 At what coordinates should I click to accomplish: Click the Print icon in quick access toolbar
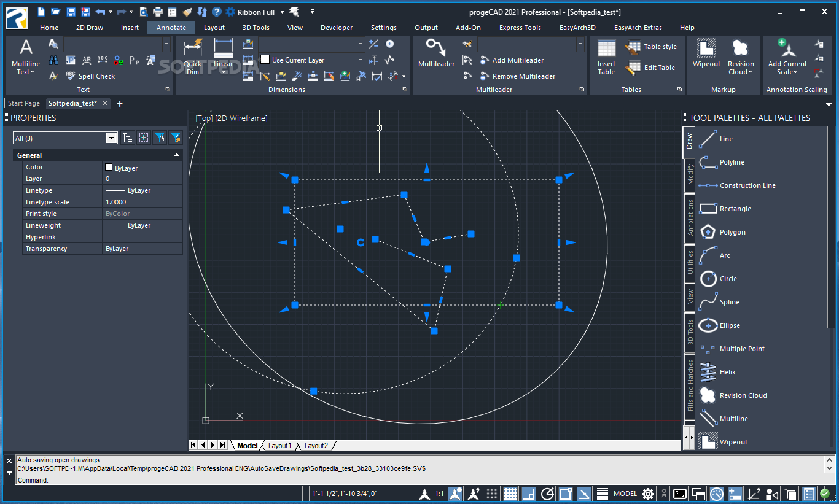(158, 12)
